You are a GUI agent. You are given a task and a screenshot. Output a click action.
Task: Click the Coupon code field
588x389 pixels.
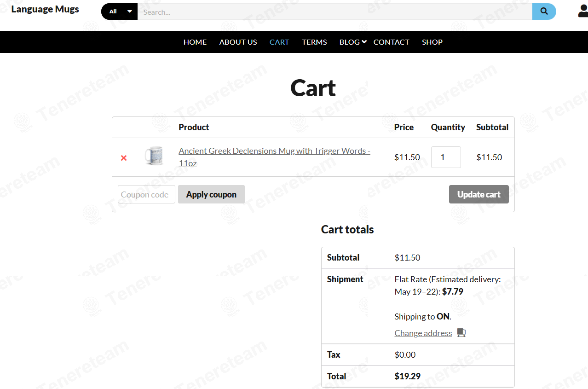[146, 194]
